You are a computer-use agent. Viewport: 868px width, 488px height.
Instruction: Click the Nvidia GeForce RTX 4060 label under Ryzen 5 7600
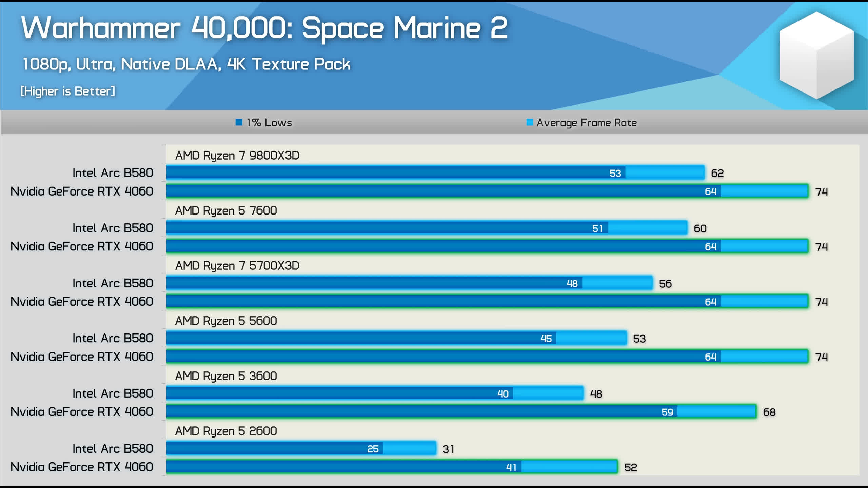tap(82, 246)
